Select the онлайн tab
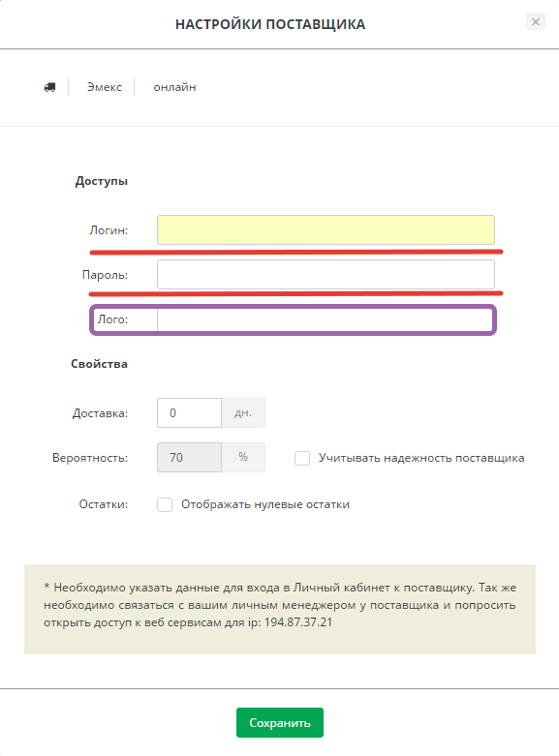The height and width of the screenshot is (756, 559). (x=174, y=87)
